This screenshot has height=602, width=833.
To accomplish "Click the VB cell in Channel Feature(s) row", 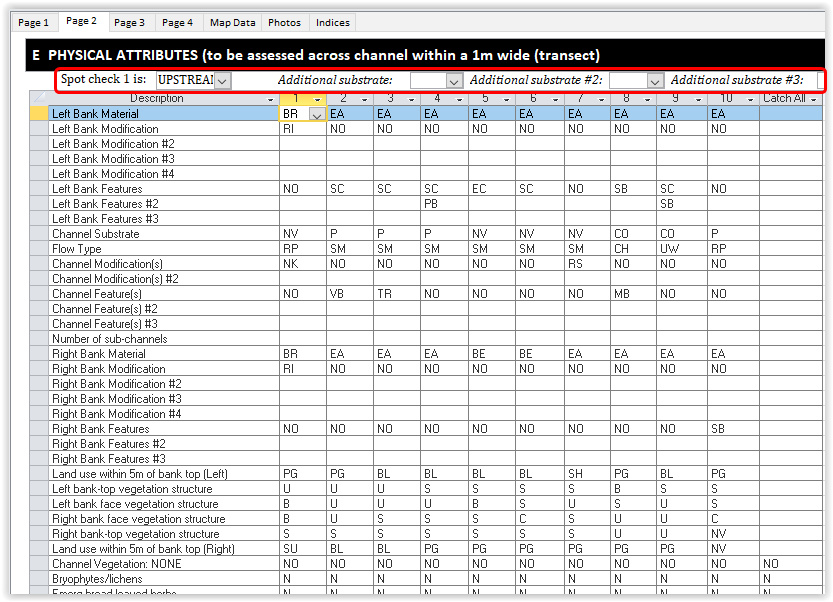I will [350, 294].
